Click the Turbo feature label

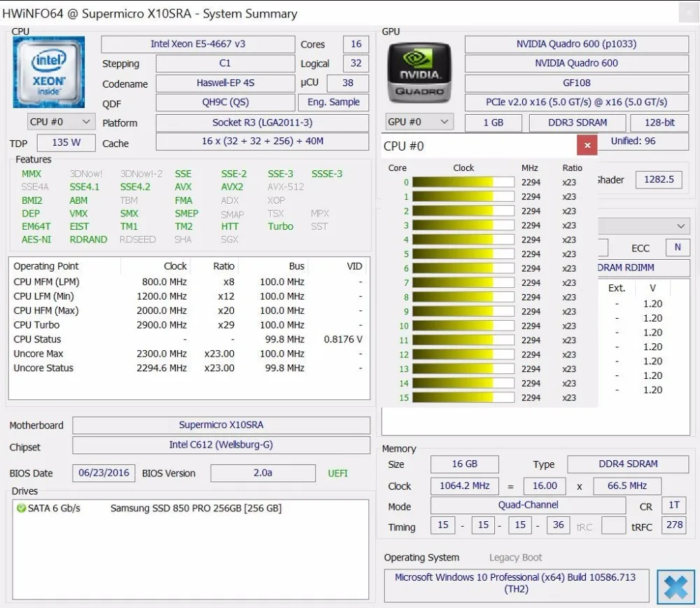pyautogui.click(x=281, y=226)
